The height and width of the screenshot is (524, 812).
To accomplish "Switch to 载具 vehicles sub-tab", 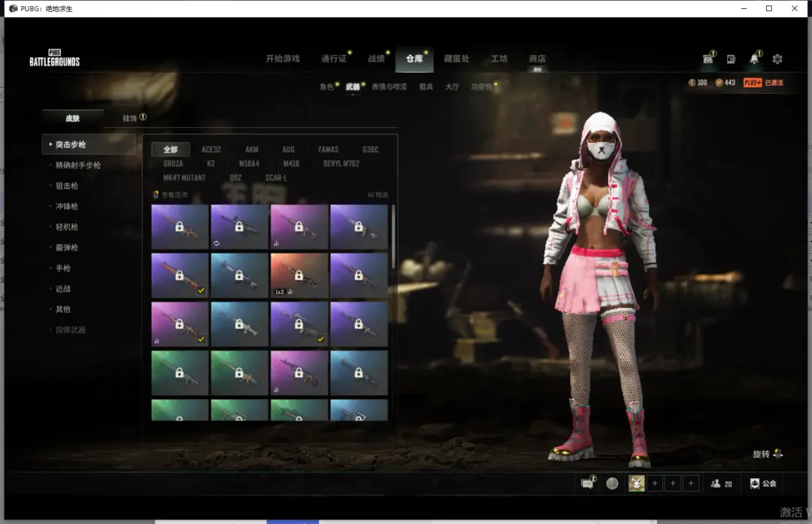I will [x=426, y=86].
